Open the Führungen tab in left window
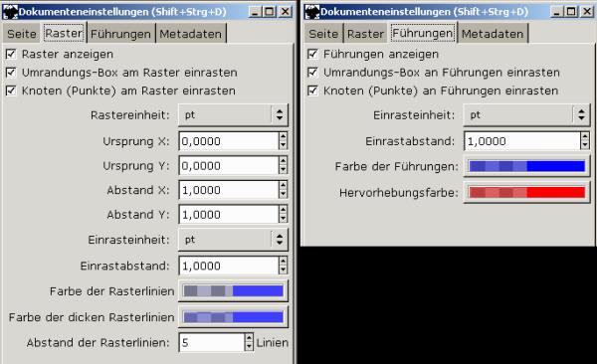This screenshot has height=364, width=597. coord(120,34)
